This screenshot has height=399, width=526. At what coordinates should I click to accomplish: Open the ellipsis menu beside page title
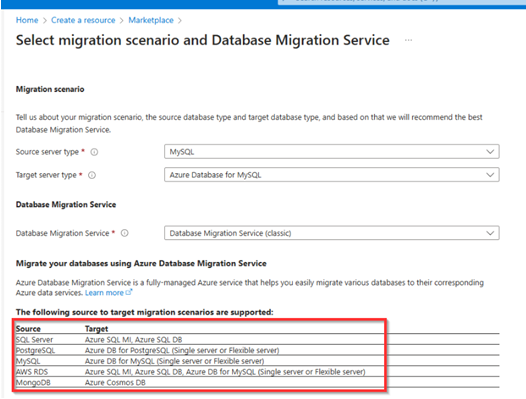408,40
